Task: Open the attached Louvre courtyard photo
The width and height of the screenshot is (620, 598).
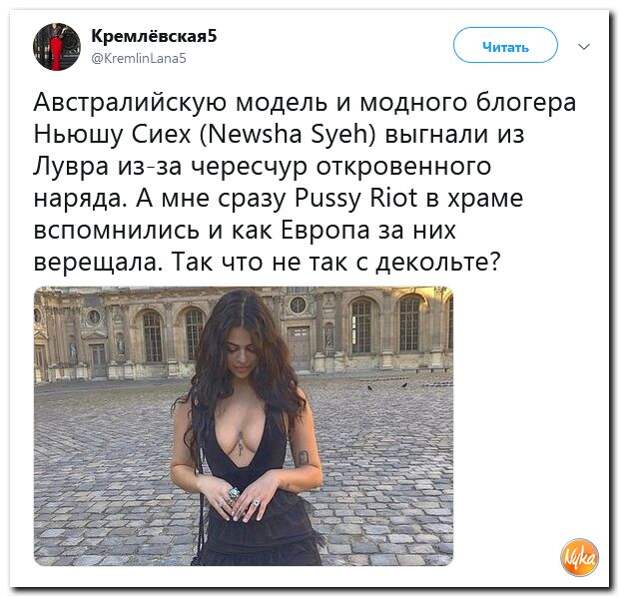Action: point(243,426)
